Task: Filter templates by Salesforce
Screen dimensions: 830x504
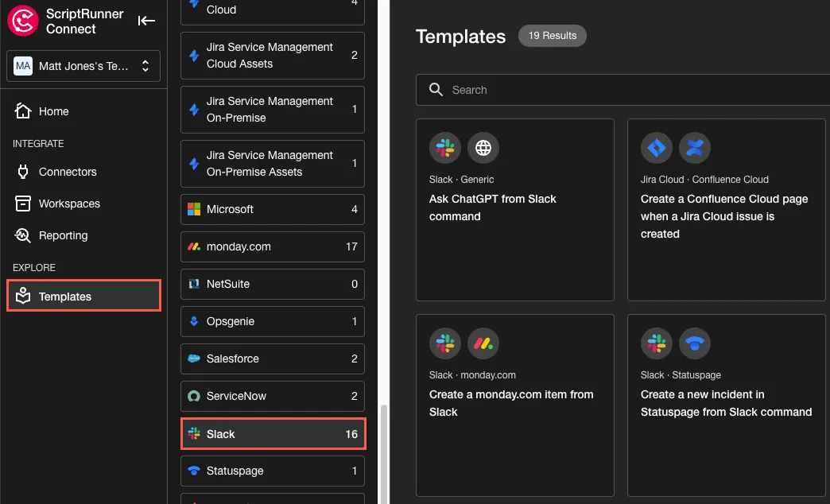Action: pos(273,359)
